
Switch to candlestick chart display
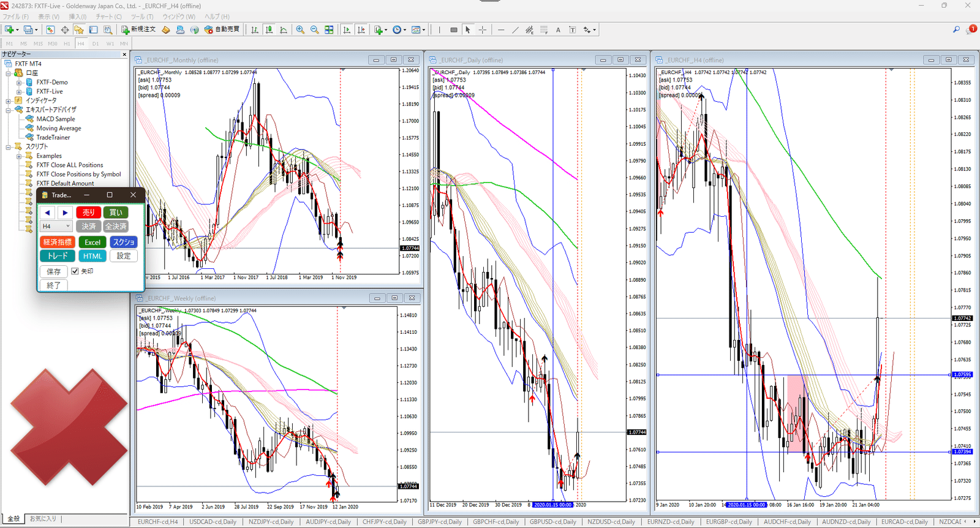(x=269, y=29)
